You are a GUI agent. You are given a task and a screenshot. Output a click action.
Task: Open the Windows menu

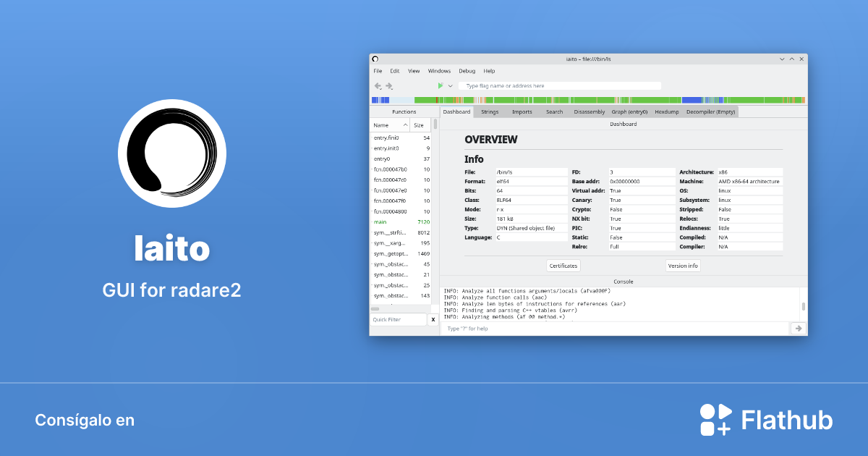(x=439, y=71)
